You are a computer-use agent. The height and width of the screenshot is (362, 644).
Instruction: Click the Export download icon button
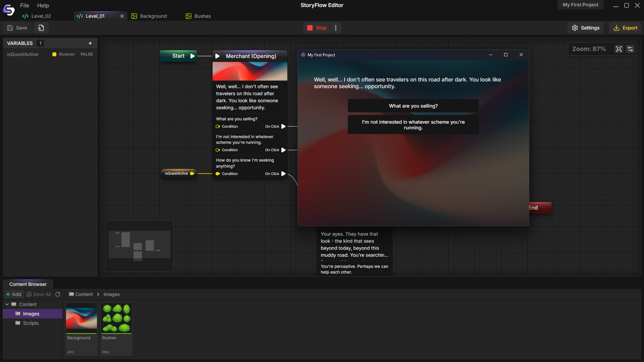coord(625,28)
